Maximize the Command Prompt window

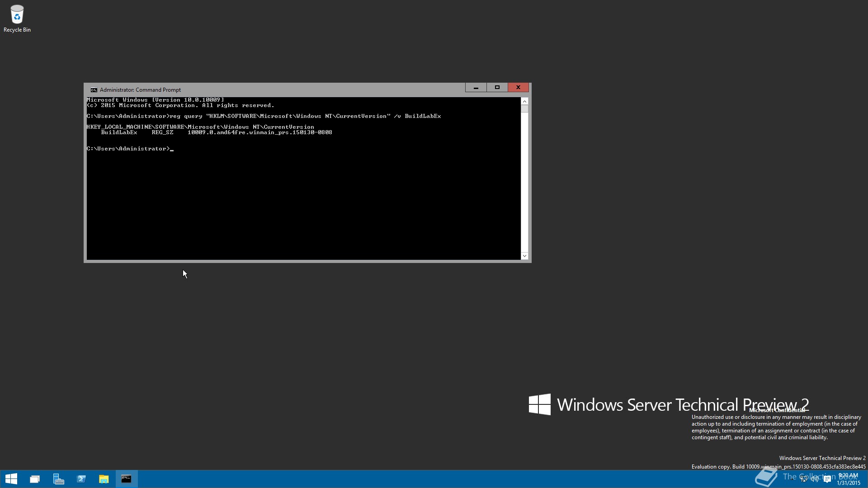click(x=497, y=87)
